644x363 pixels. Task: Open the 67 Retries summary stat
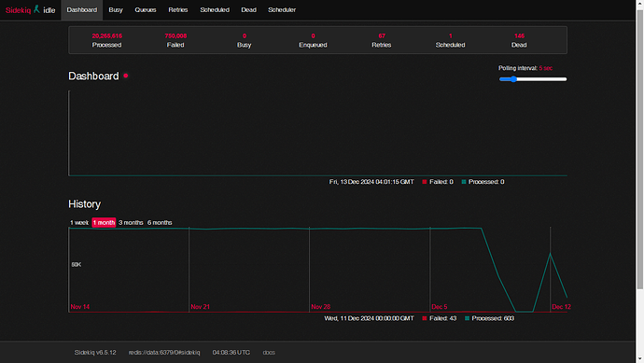(382, 40)
